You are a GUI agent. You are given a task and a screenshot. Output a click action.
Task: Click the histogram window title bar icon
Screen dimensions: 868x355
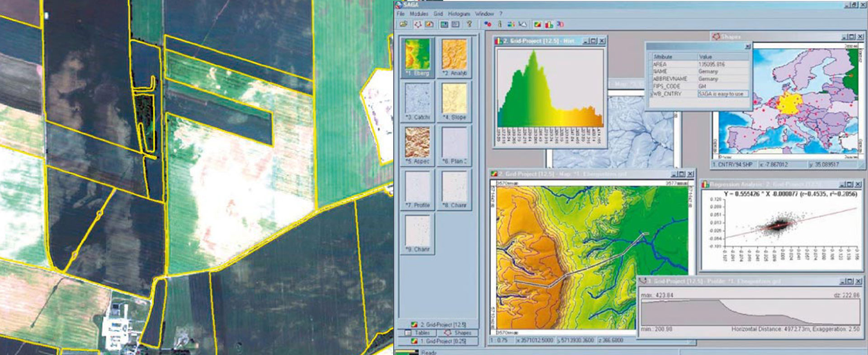[x=499, y=41]
